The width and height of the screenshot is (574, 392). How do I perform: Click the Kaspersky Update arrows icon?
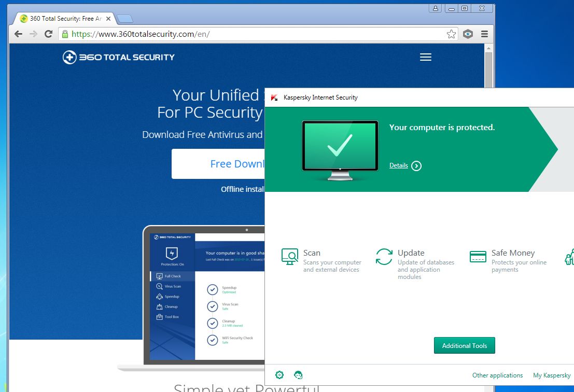tap(384, 256)
